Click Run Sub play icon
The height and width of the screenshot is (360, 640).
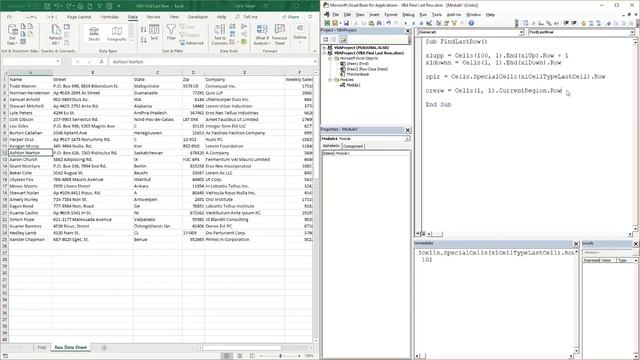[405, 23]
